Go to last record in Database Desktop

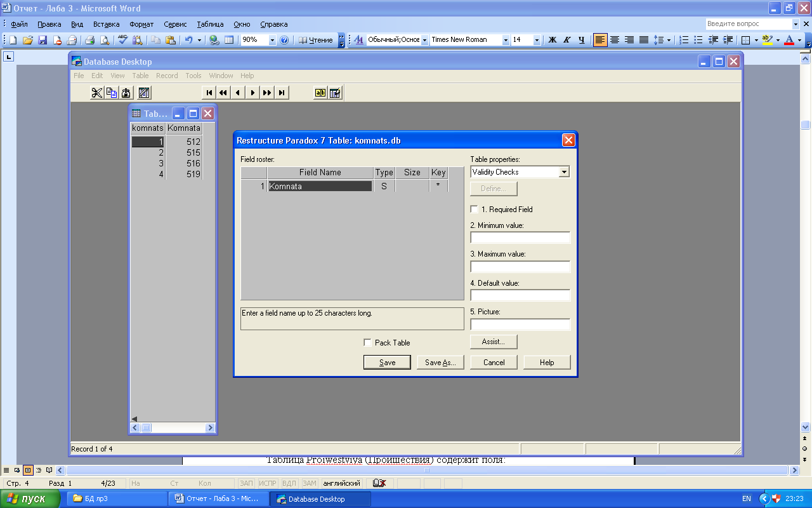(282, 93)
